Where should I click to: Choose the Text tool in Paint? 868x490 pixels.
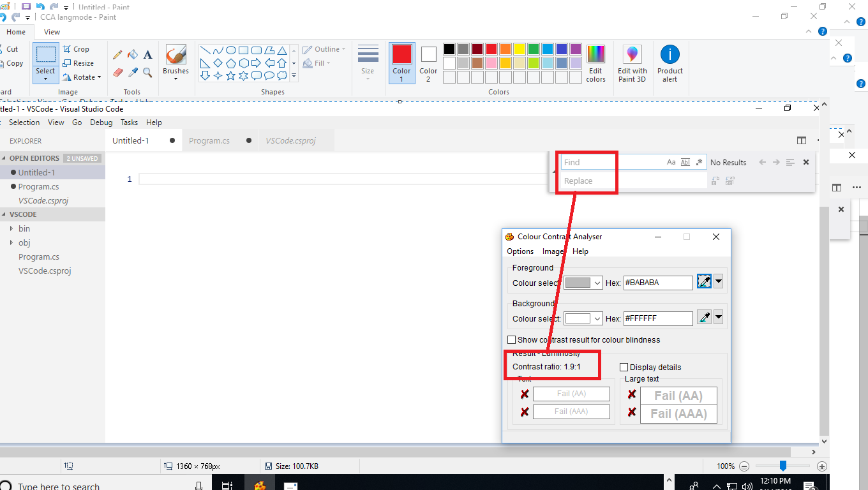pos(147,55)
